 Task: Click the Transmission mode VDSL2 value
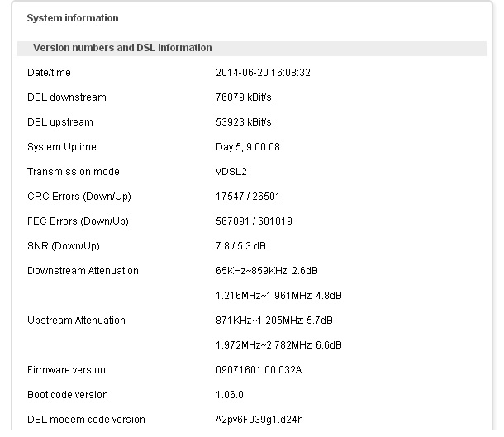[x=231, y=172]
